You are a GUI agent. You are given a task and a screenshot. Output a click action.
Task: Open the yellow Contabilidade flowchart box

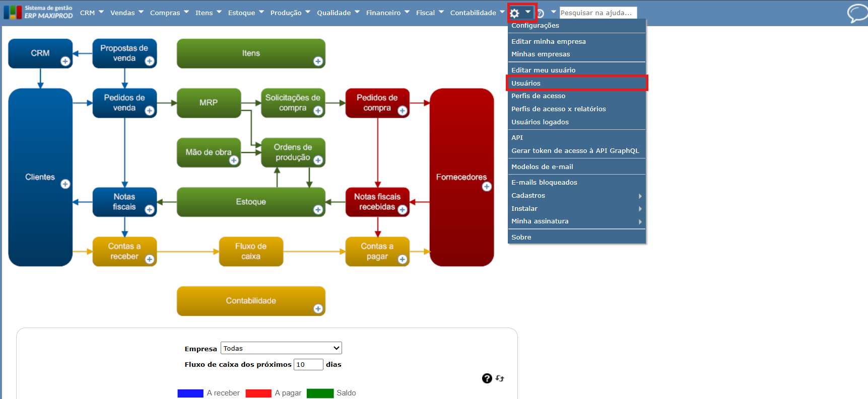click(x=251, y=301)
